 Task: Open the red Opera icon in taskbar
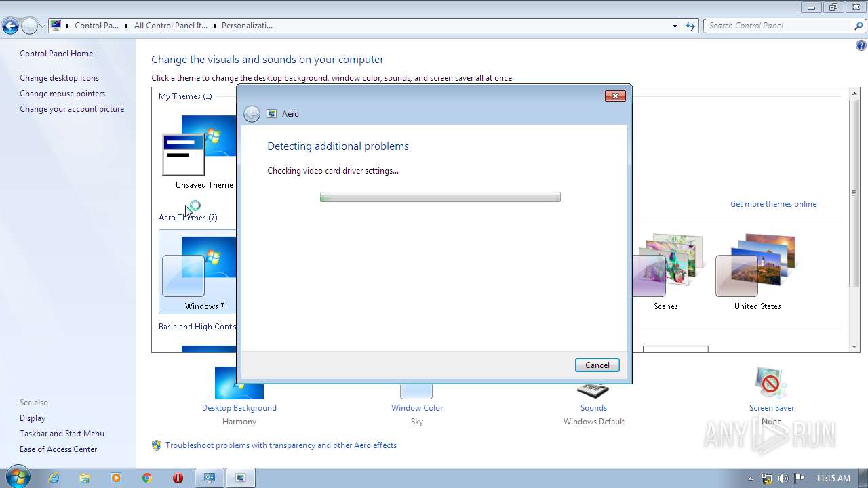(178, 478)
